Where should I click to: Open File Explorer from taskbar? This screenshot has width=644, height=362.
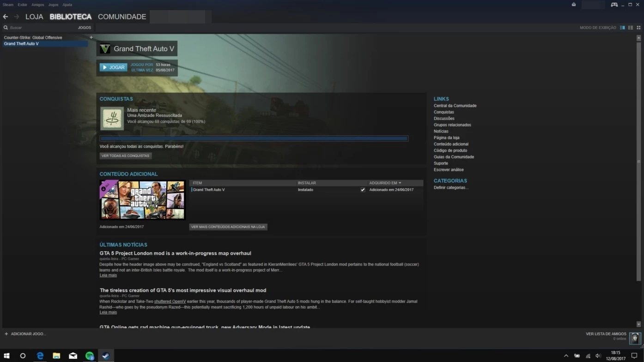(56, 356)
